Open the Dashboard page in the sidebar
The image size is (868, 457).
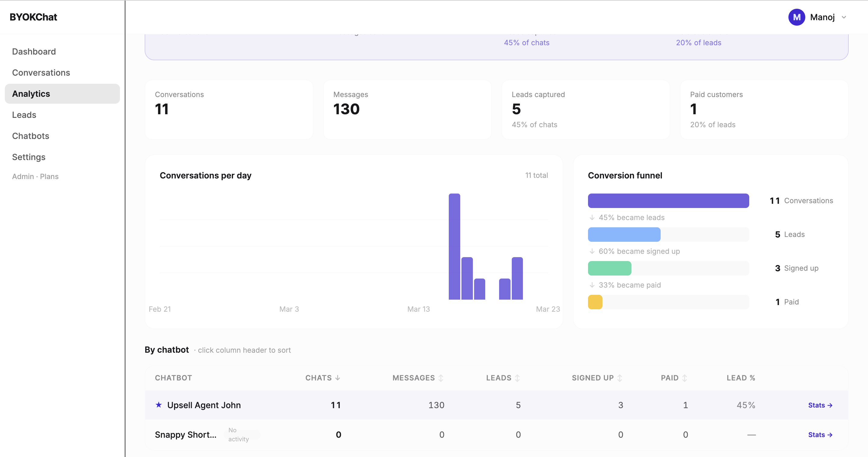(34, 52)
